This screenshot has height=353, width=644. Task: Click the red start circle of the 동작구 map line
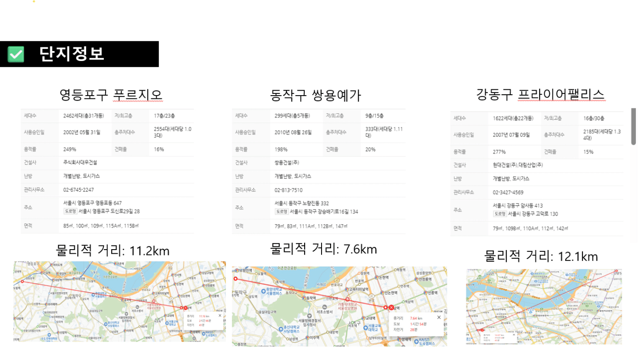click(235, 279)
